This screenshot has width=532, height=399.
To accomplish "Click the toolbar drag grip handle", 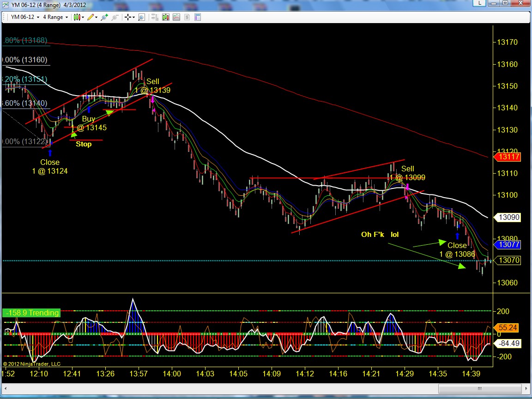I will 5,17.
